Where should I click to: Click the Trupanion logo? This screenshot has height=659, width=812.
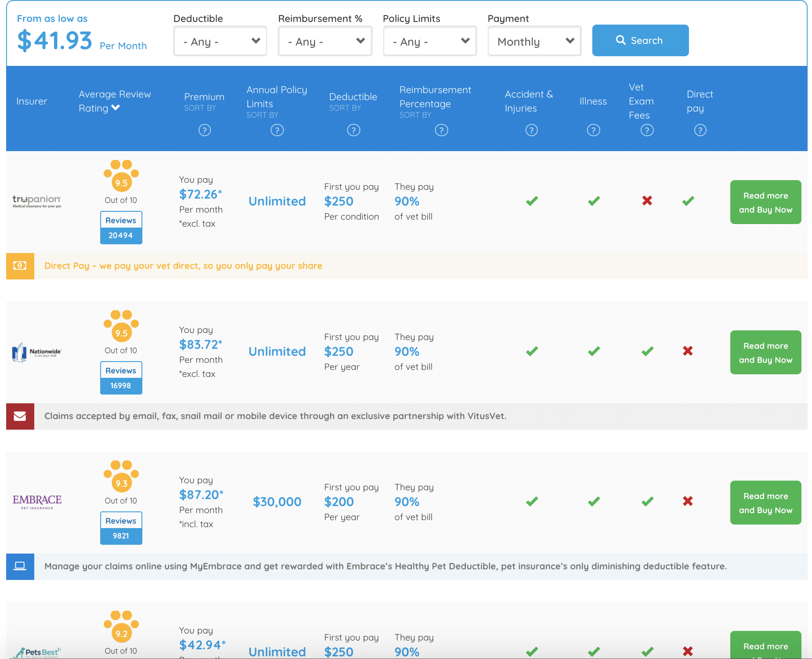click(x=37, y=201)
